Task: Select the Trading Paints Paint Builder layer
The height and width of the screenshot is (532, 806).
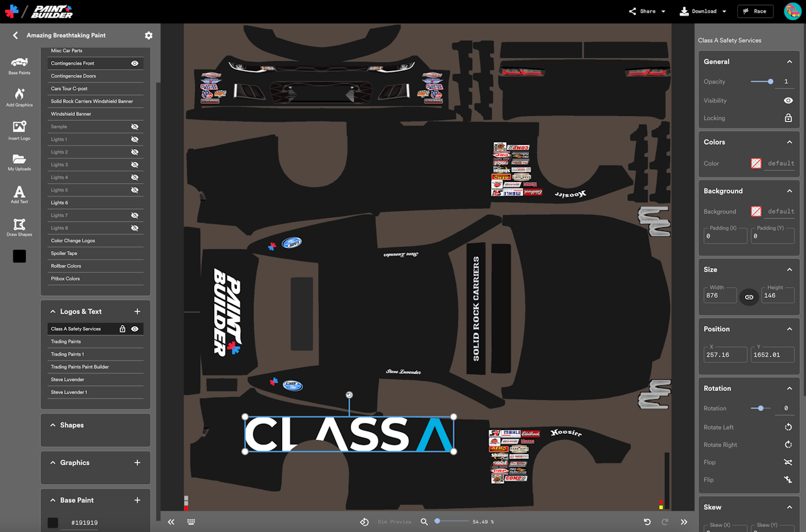Action: [80, 367]
